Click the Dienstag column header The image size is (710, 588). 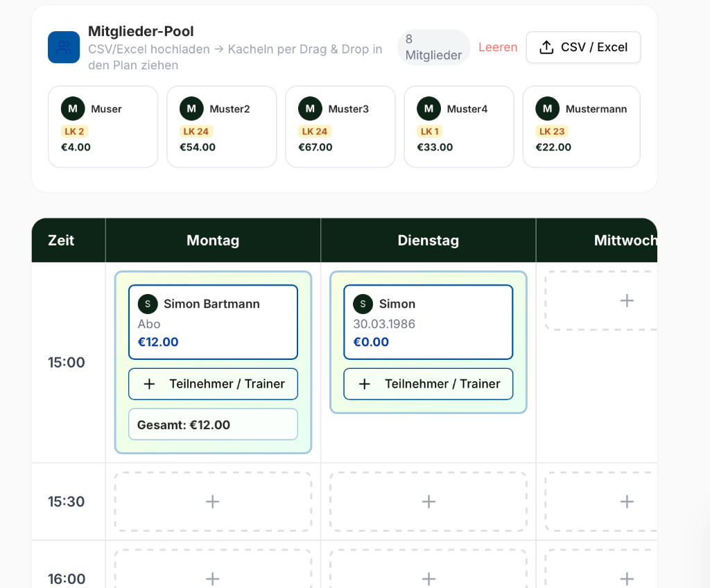point(428,240)
